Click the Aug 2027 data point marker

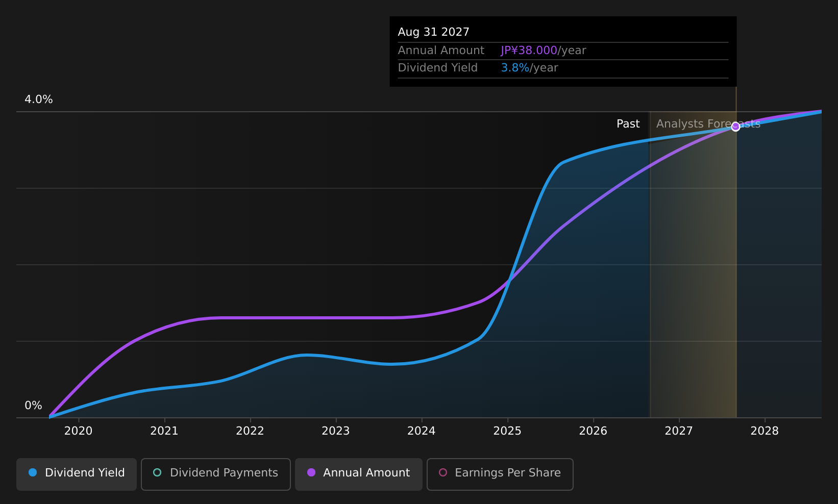coord(735,127)
